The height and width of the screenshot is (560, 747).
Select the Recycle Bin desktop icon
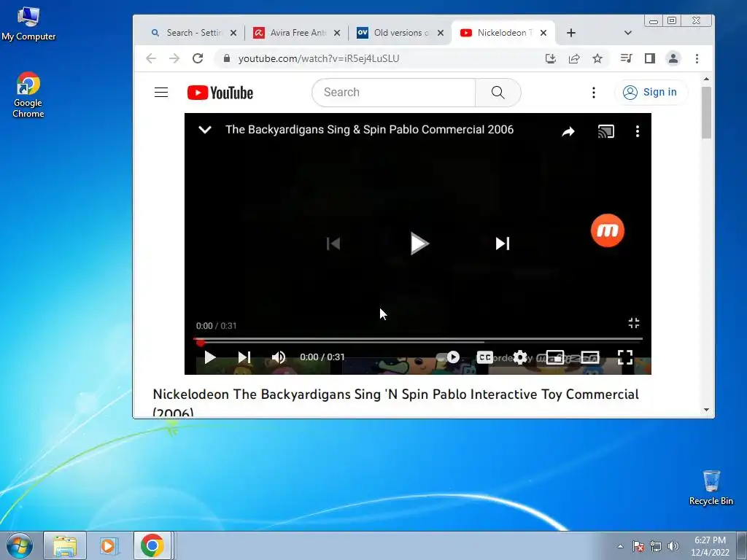tap(711, 488)
